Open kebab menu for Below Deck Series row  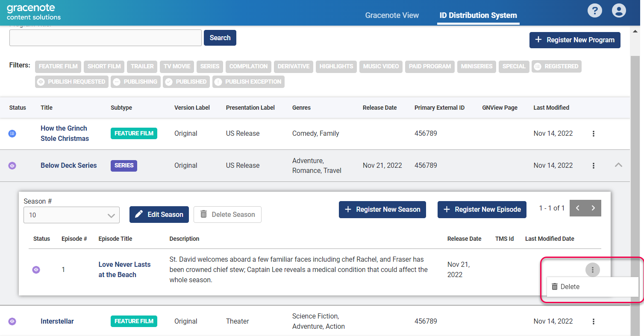593,166
